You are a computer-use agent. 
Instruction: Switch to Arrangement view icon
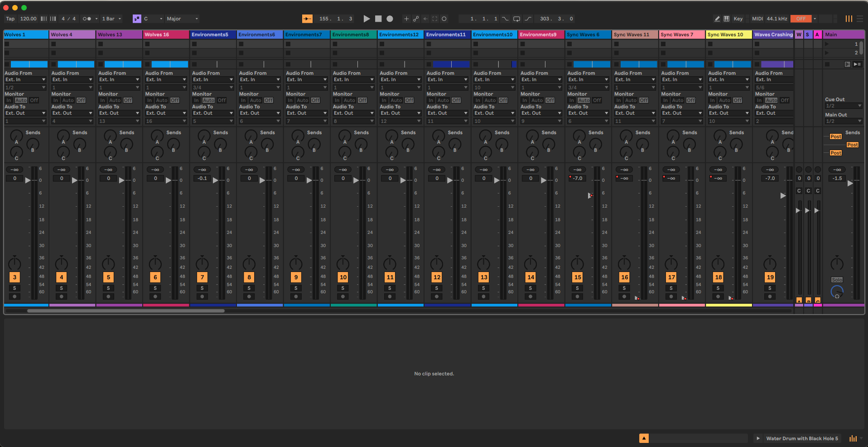click(x=859, y=19)
